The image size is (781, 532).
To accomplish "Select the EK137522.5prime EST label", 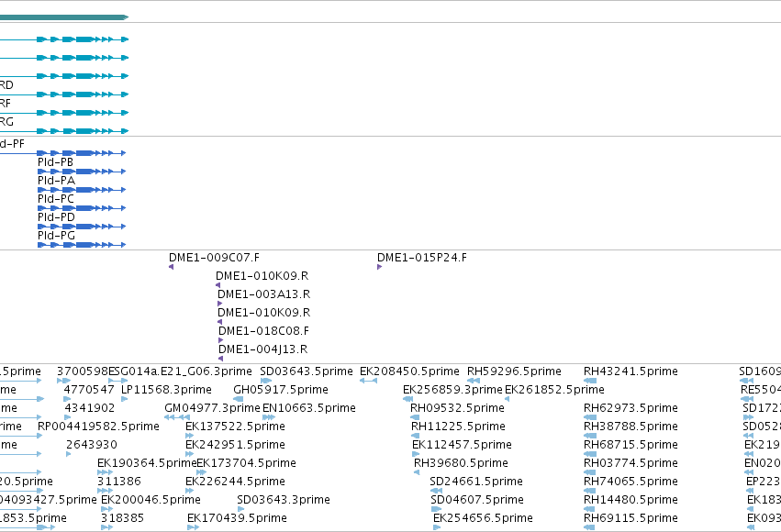I will tap(235, 427).
